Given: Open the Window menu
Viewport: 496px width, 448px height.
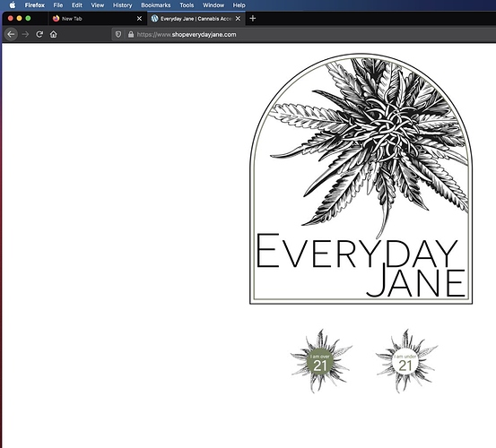Looking at the screenshot, I should pyautogui.click(x=213, y=5).
